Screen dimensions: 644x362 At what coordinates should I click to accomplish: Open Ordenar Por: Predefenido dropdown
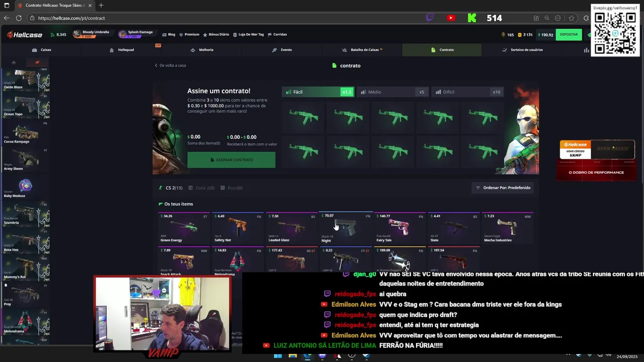503,188
